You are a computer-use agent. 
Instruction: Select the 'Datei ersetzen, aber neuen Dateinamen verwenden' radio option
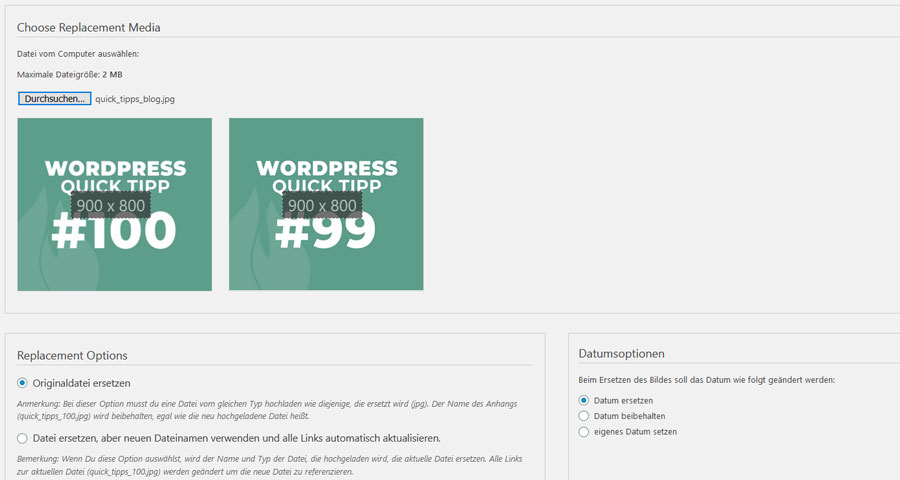tap(22, 438)
